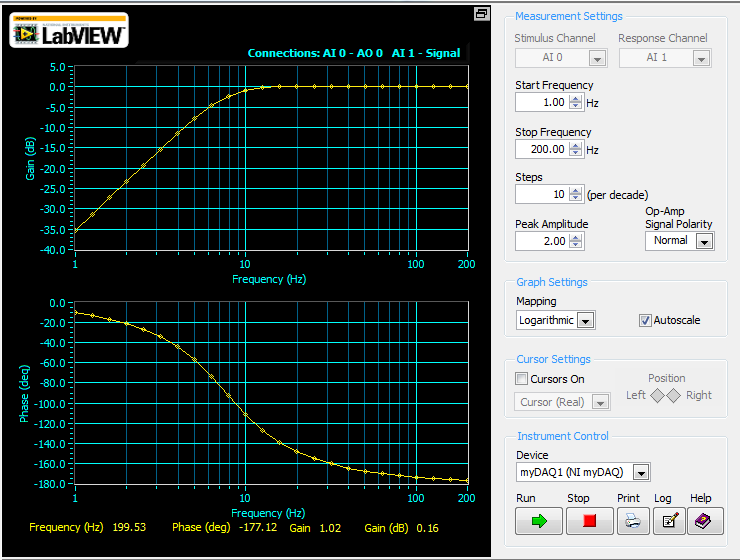Open the Mapping Logarithmic dropdown
This screenshot has height=560, width=740.
click(585, 320)
